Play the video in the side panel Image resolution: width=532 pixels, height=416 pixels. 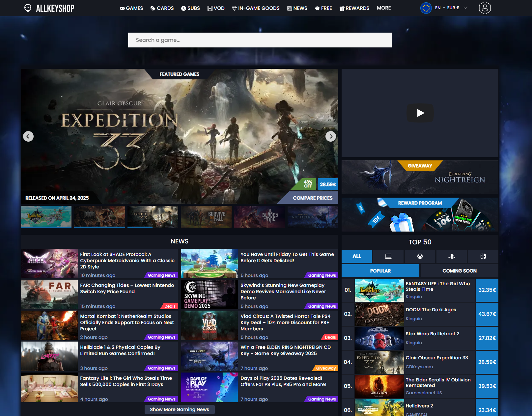(420, 113)
